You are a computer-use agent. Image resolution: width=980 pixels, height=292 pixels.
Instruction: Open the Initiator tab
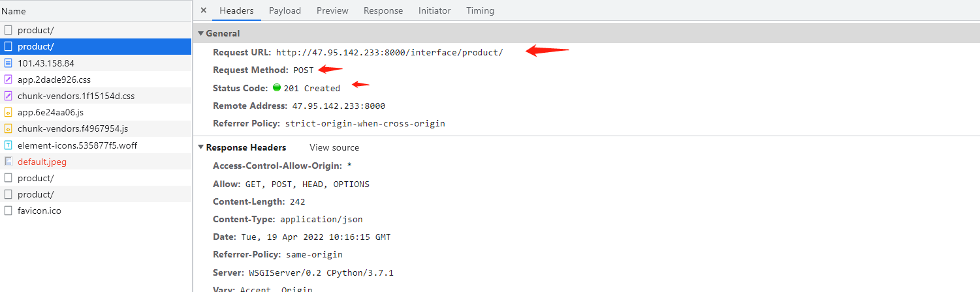(x=434, y=10)
